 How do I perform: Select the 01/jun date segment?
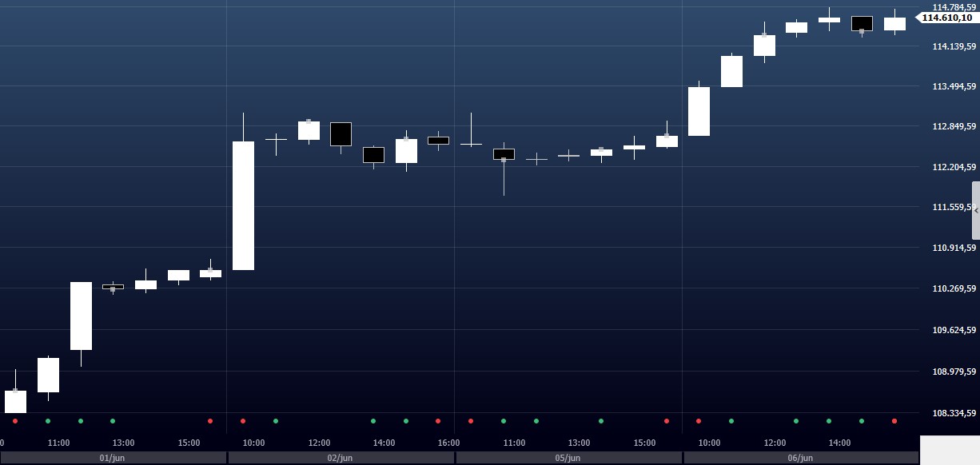pos(114,458)
